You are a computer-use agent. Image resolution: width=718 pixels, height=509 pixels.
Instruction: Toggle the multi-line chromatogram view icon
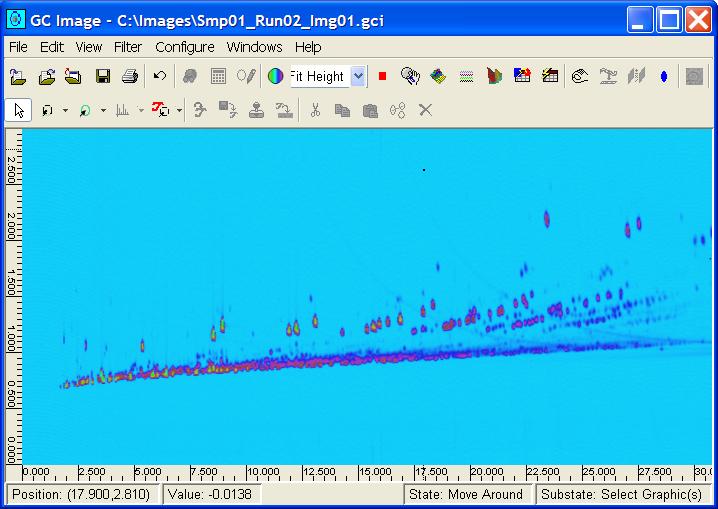[466, 76]
